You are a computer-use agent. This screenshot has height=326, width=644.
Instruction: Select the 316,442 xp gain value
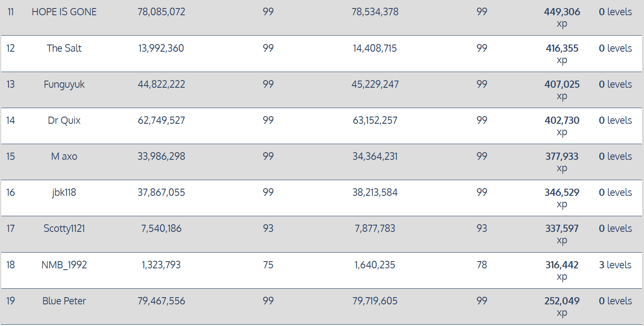click(562, 265)
